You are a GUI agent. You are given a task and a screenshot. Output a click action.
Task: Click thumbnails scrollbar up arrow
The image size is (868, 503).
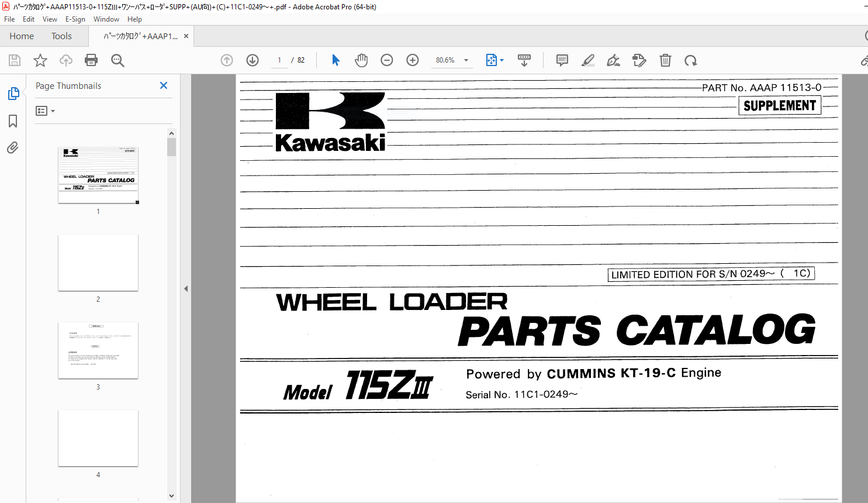coord(171,133)
